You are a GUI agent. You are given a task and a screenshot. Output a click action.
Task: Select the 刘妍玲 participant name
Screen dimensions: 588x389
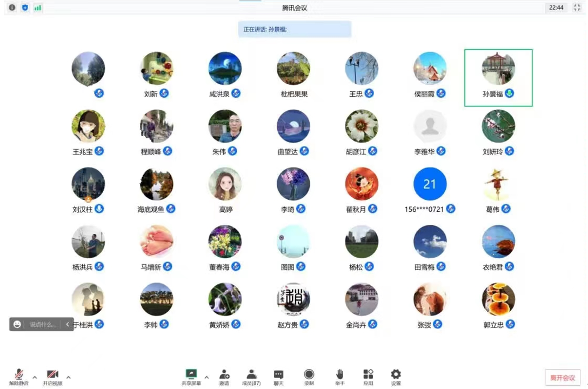[x=493, y=152]
